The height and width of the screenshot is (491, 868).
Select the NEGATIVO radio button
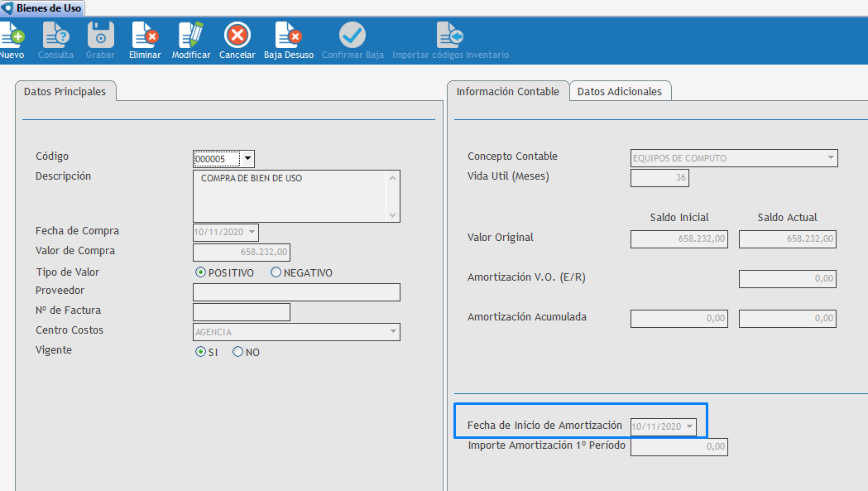[x=276, y=272]
